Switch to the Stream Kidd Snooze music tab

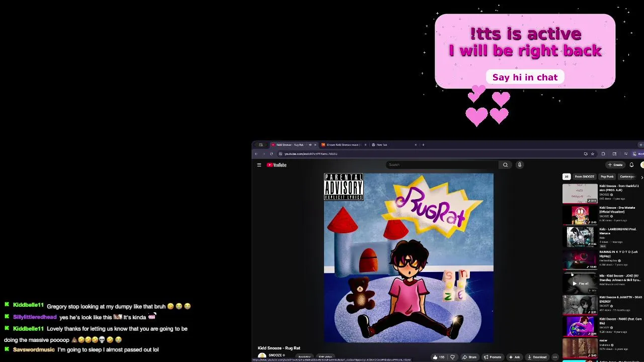click(x=344, y=145)
